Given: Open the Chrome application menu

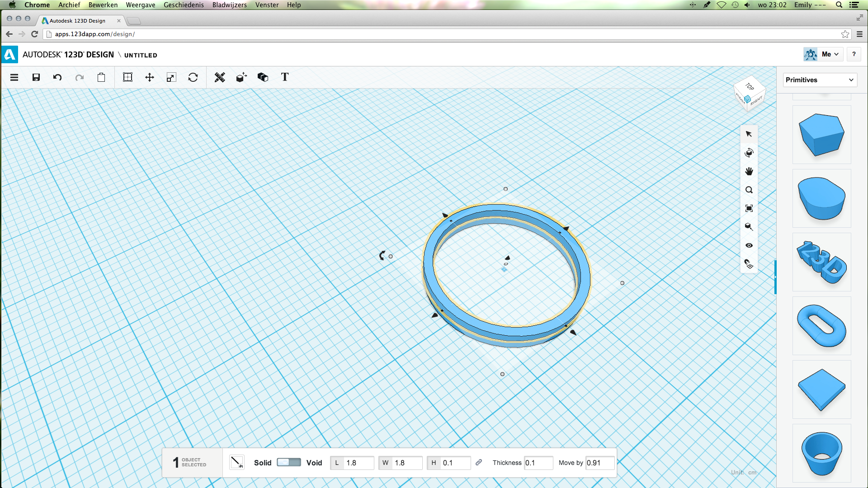Looking at the screenshot, I should coord(37,5).
